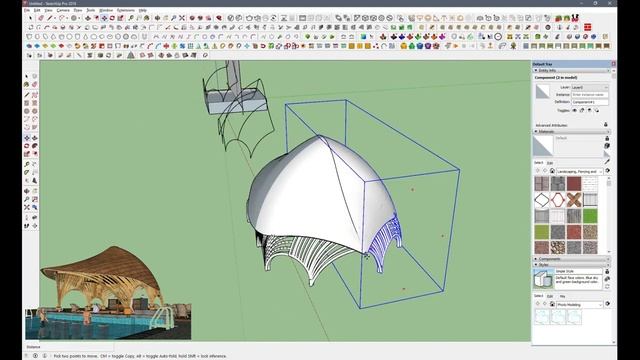
Task: Click the Update Style refresh icon
Action: (x=607, y=287)
